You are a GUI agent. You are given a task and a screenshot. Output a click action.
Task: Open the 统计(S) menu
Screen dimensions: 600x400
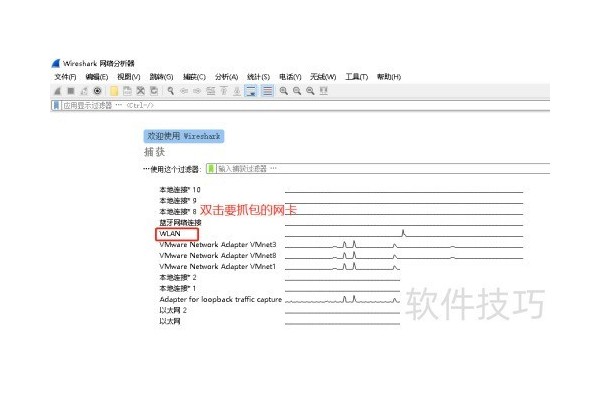(x=258, y=77)
